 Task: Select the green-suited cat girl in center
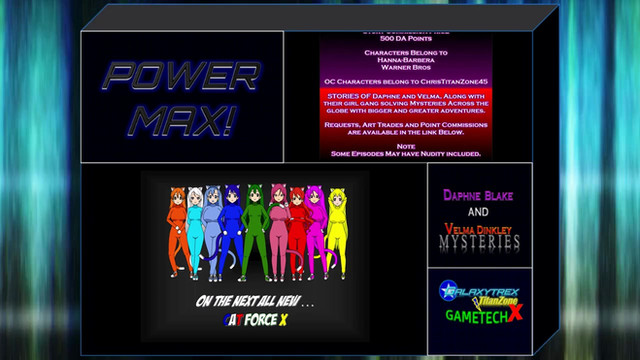[256, 233]
